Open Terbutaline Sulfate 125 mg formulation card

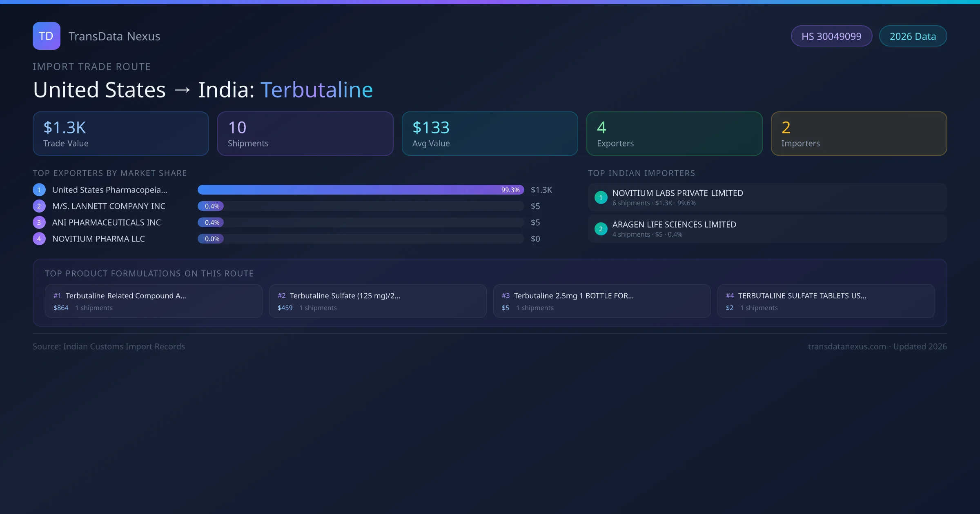tap(378, 301)
